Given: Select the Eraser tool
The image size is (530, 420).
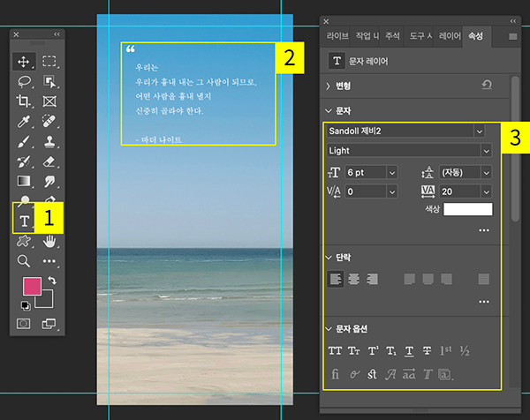Looking at the screenshot, I should click(x=49, y=161).
